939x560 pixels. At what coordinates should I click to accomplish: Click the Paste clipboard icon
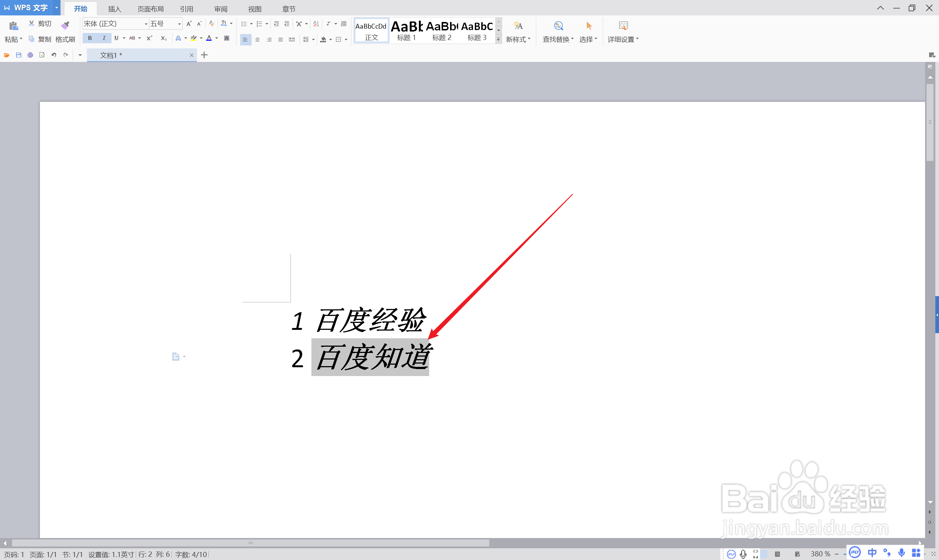pos(14,26)
